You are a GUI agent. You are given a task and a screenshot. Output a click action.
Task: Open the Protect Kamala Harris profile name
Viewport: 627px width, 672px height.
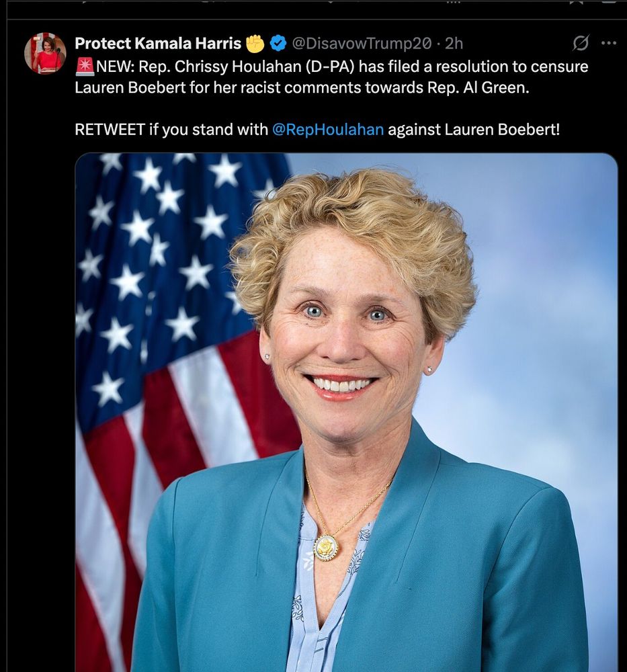point(158,43)
